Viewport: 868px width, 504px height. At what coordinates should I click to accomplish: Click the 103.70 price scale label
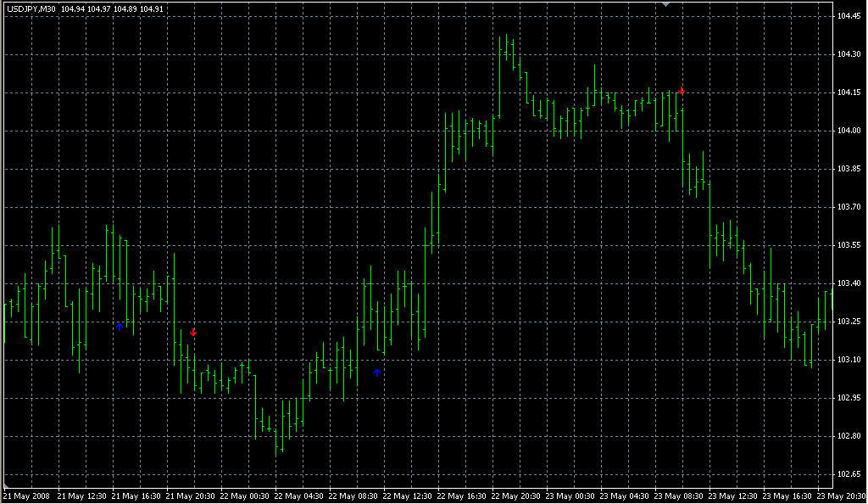click(849, 207)
